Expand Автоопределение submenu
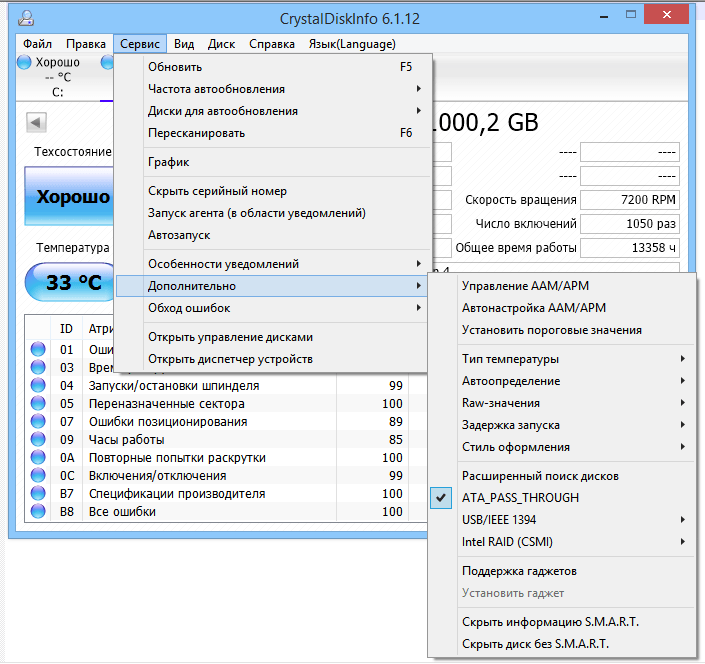The height and width of the screenshot is (664, 705). tap(562, 381)
